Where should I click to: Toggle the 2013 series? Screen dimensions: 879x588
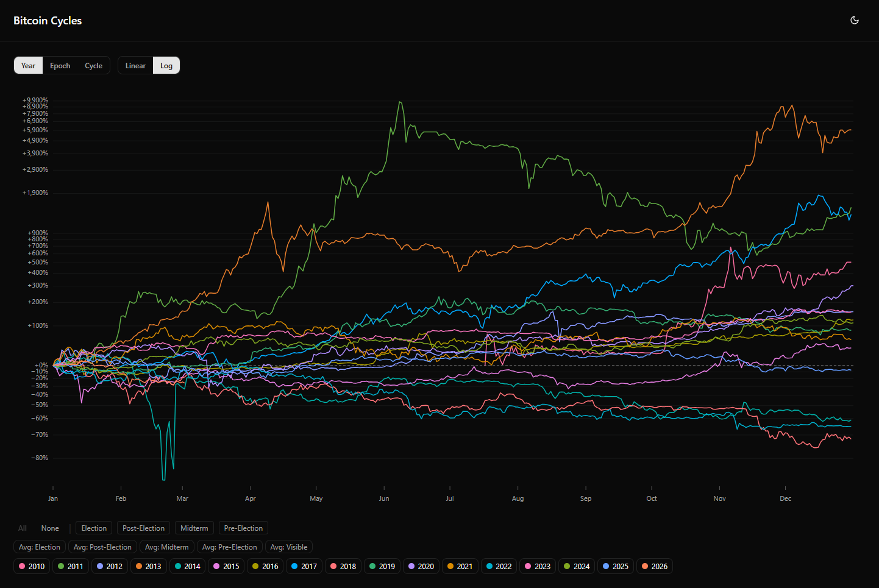coord(149,566)
